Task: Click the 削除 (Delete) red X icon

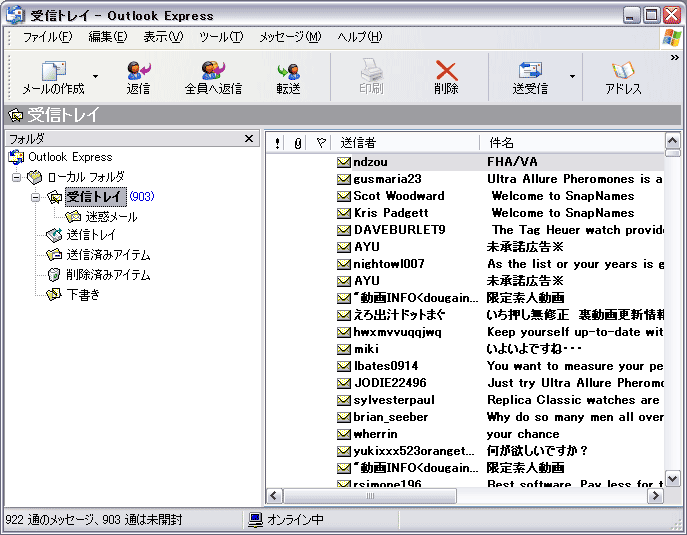Action: tap(446, 70)
